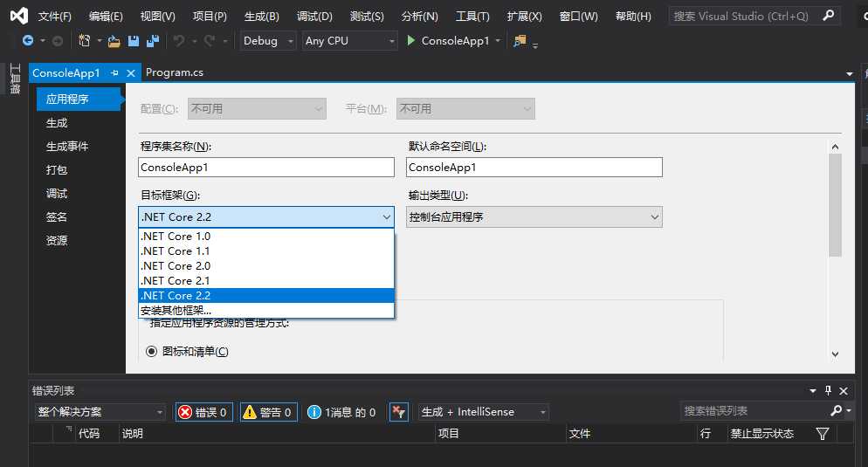Start debugging with green play icon
The width and height of the screenshot is (868, 467).
click(410, 40)
